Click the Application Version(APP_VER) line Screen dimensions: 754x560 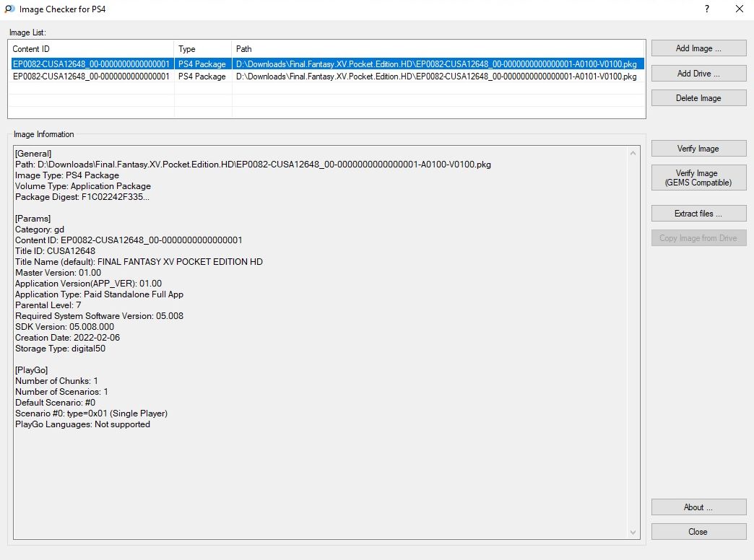pyautogui.click(x=89, y=284)
